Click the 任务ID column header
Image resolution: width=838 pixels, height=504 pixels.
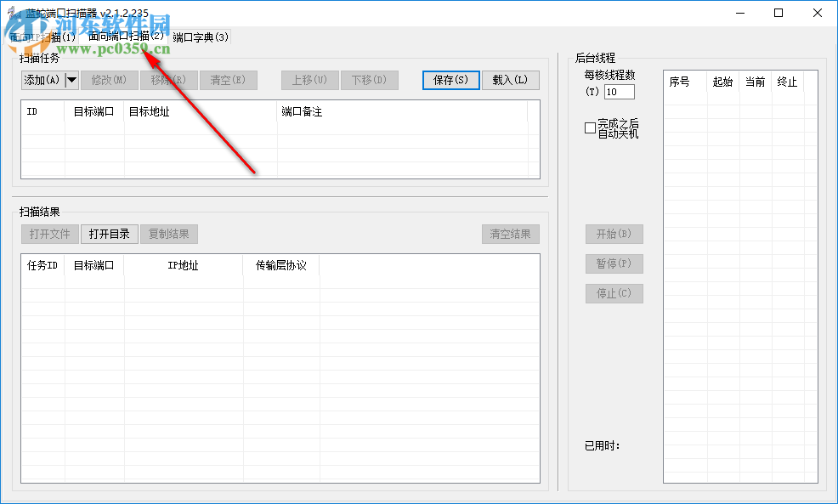pos(42,266)
